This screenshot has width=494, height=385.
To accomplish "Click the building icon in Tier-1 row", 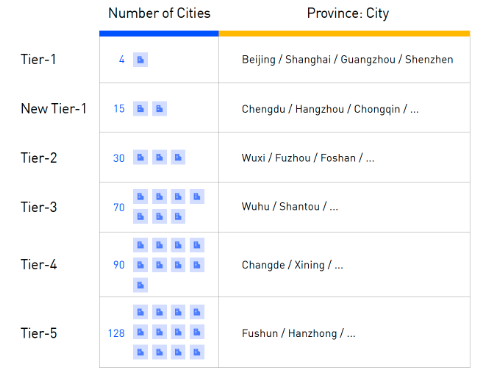I will tap(140, 60).
